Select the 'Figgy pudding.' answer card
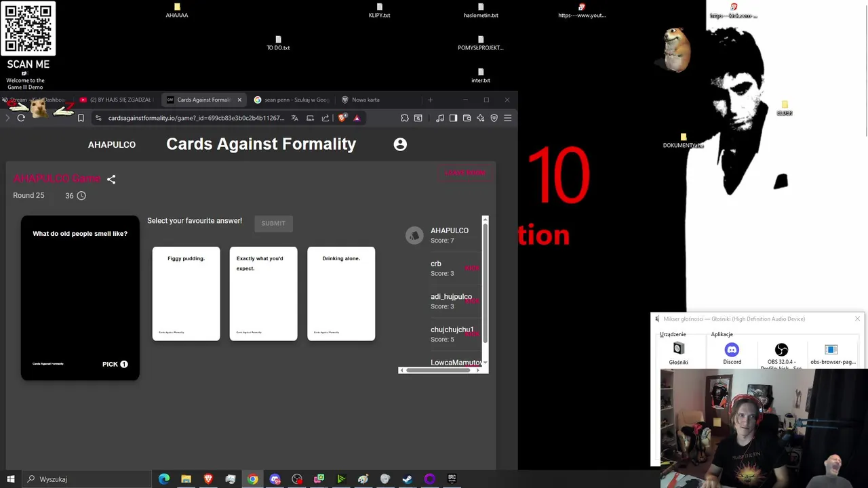868x488 pixels. [x=186, y=293]
